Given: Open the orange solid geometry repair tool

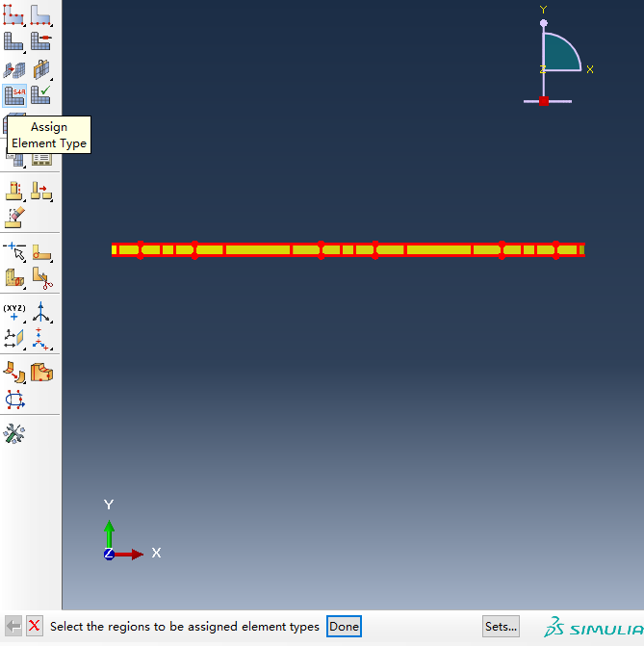Looking at the screenshot, I should [x=41, y=373].
